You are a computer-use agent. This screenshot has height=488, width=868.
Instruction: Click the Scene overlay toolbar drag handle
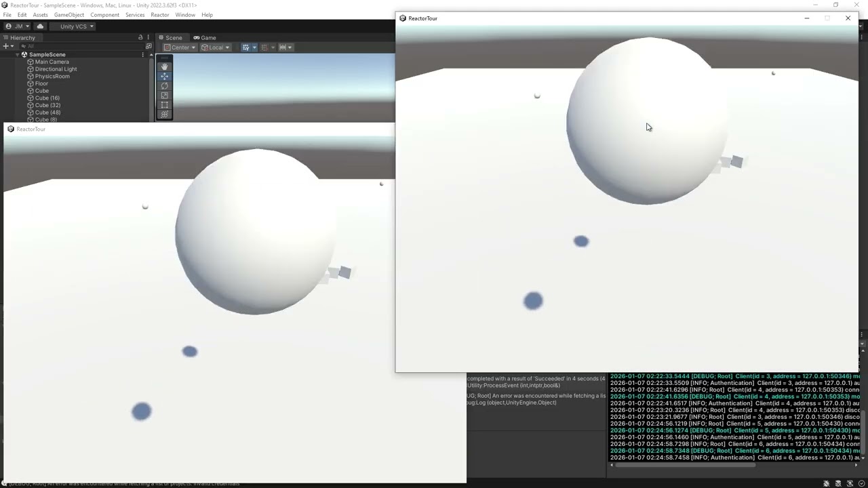tap(164, 58)
